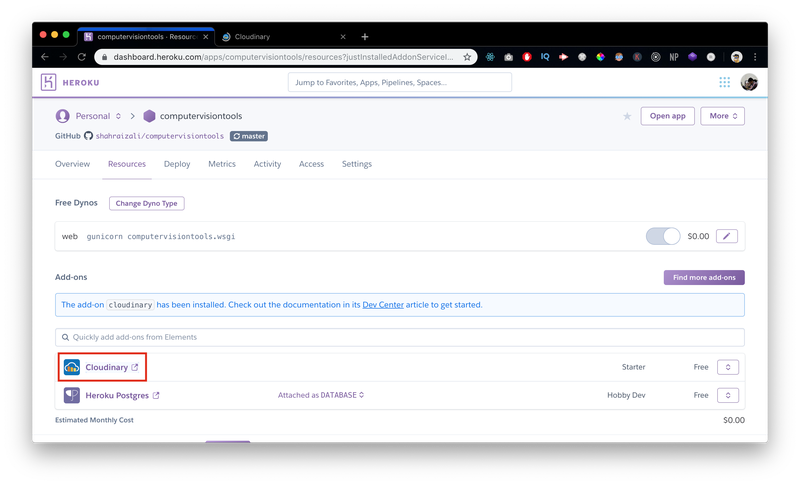Click the browser forward arrow
Viewport: 800px width, 485px height.
(63, 57)
